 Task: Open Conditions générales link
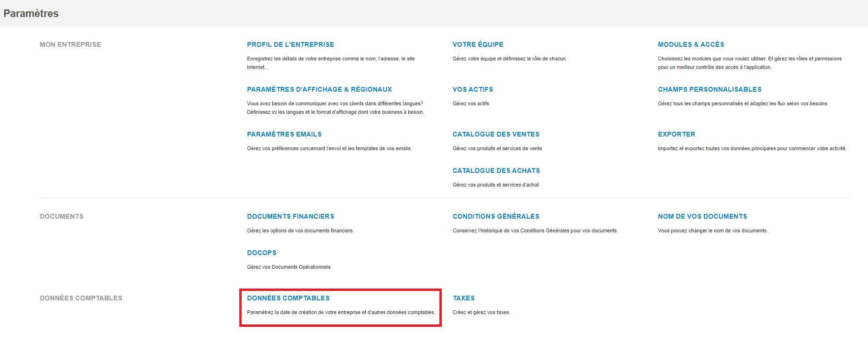click(496, 216)
